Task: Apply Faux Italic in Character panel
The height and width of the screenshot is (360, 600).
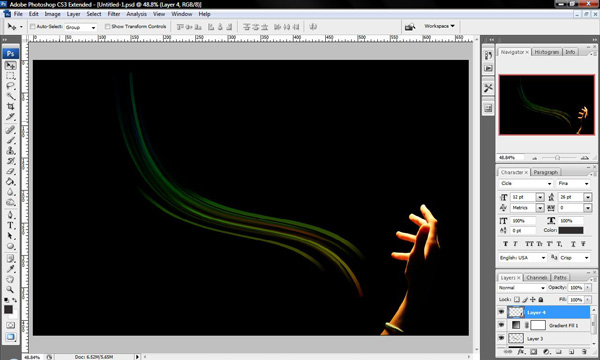Action: [515, 244]
